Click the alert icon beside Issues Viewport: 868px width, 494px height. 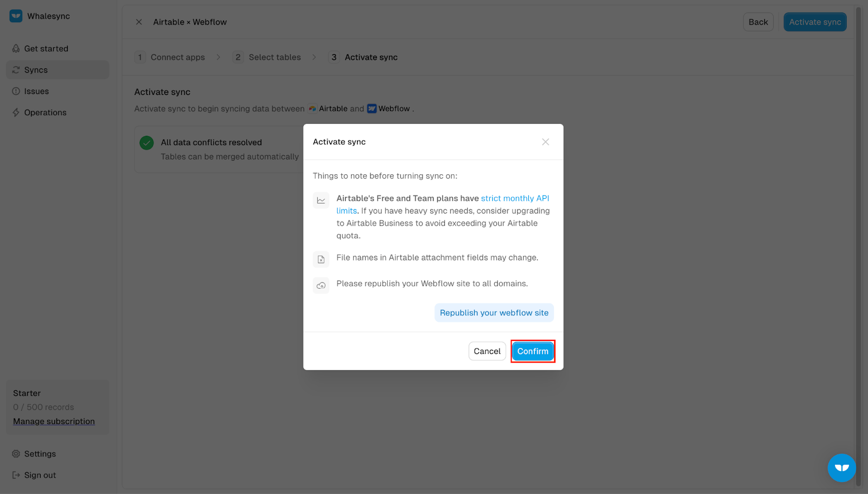(x=16, y=91)
